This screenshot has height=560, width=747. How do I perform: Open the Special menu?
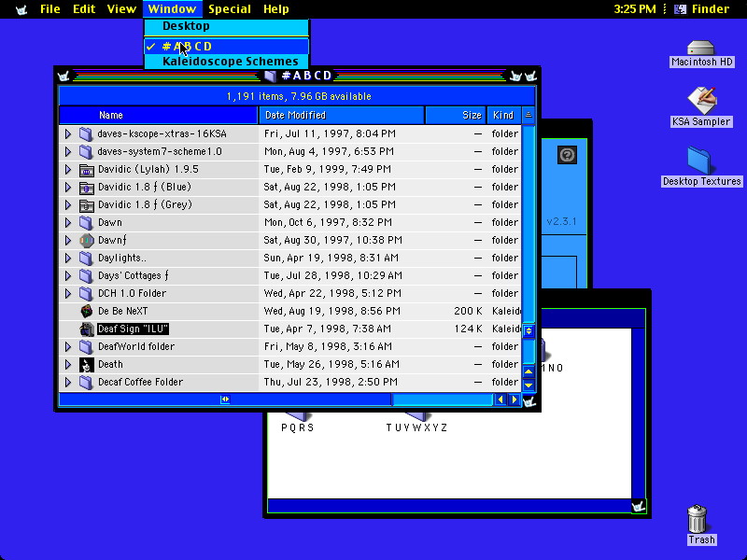point(230,9)
